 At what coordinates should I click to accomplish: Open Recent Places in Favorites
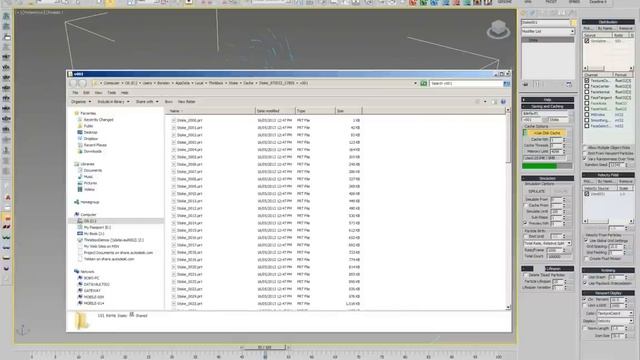coord(95,145)
